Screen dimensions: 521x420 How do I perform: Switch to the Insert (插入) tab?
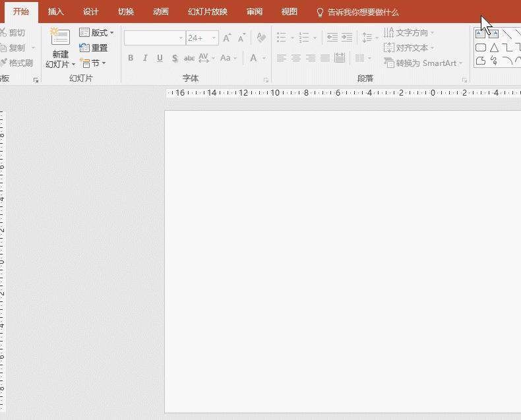coord(56,12)
